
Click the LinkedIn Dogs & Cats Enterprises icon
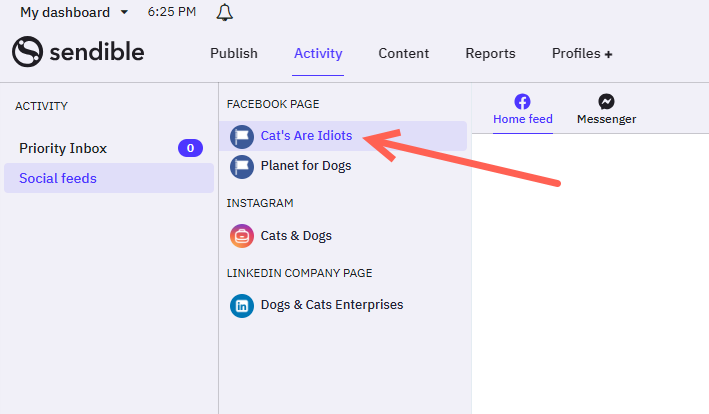[242, 306]
